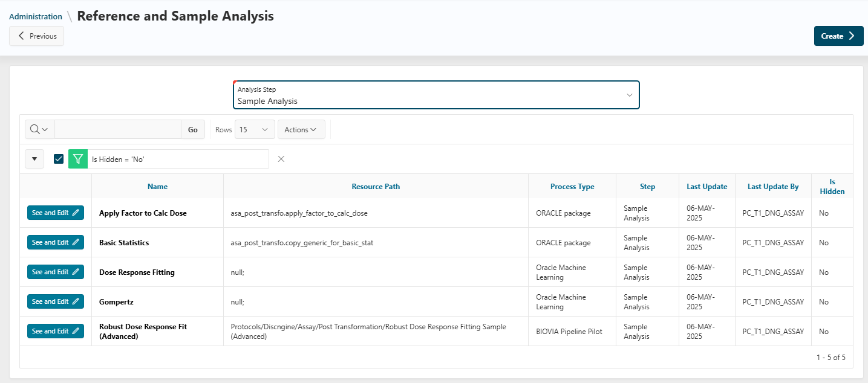Image resolution: width=868 pixels, height=383 pixels.
Task: Click in the report search field
Action: pyautogui.click(x=118, y=129)
